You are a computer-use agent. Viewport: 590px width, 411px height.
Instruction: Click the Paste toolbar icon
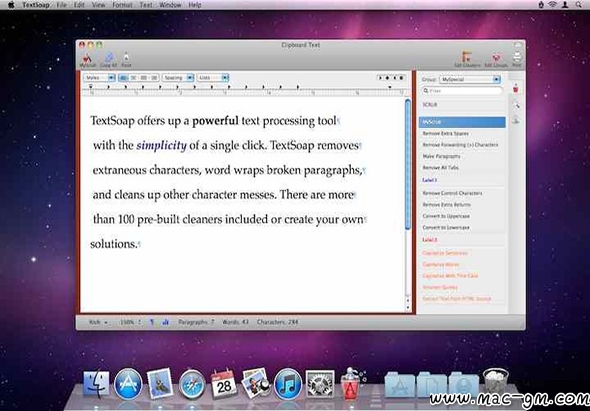pos(126,59)
